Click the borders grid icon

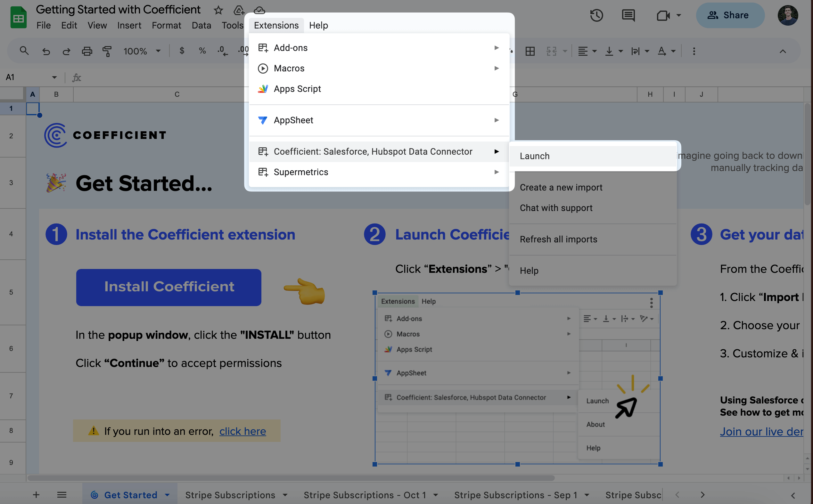click(530, 51)
